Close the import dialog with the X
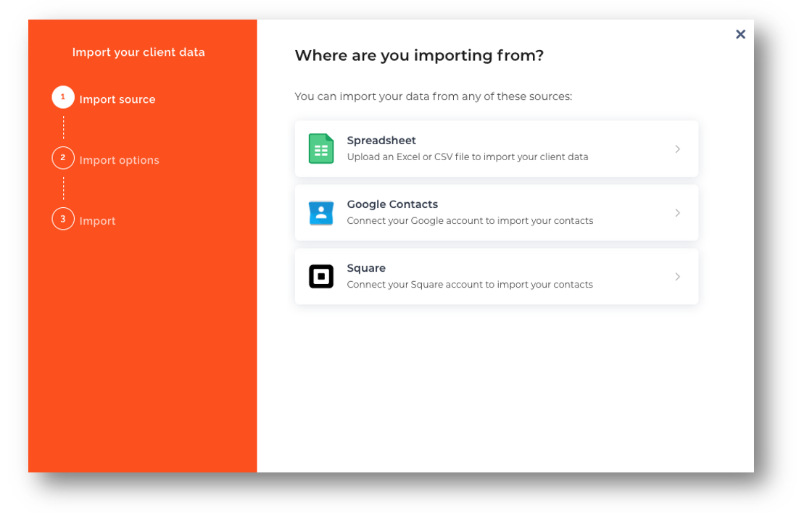Viewport: 812px width, 513px height. coord(740,34)
